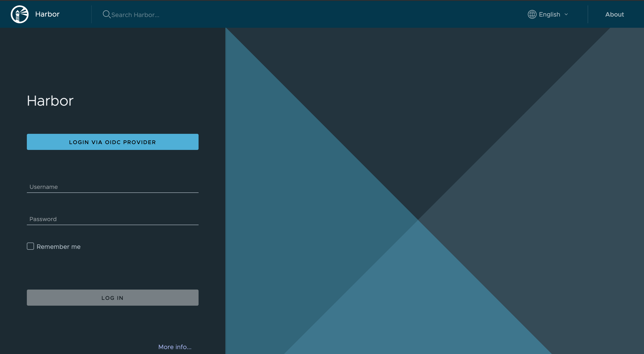Click the gray right-side triangle graphic
644x354 pixels.
[563, 200]
